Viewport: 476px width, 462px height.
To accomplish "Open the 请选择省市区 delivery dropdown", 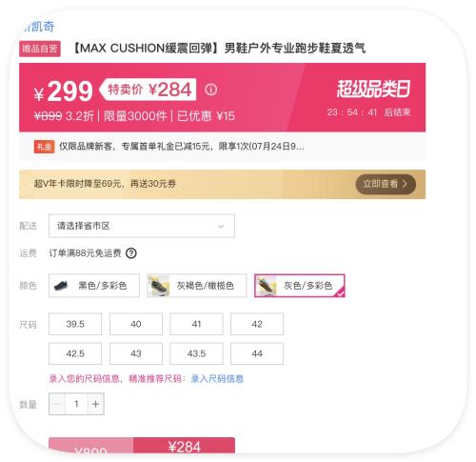I will click(142, 226).
